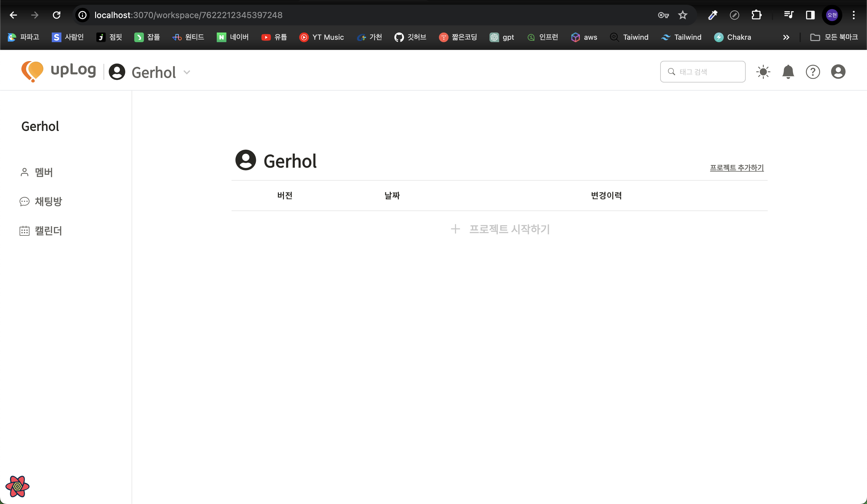Click the React Query devtools flower icon
Image resolution: width=867 pixels, height=504 pixels.
tap(17, 487)
